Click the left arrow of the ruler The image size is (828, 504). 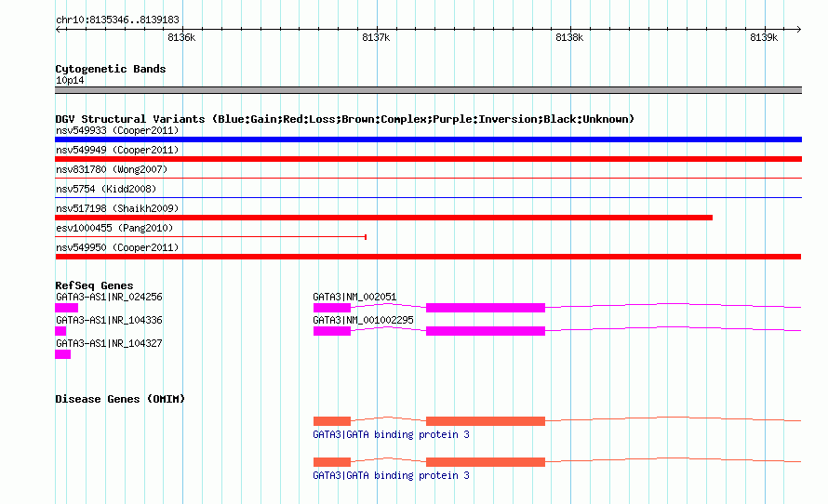pyautogui.click(x=59, y=30)
